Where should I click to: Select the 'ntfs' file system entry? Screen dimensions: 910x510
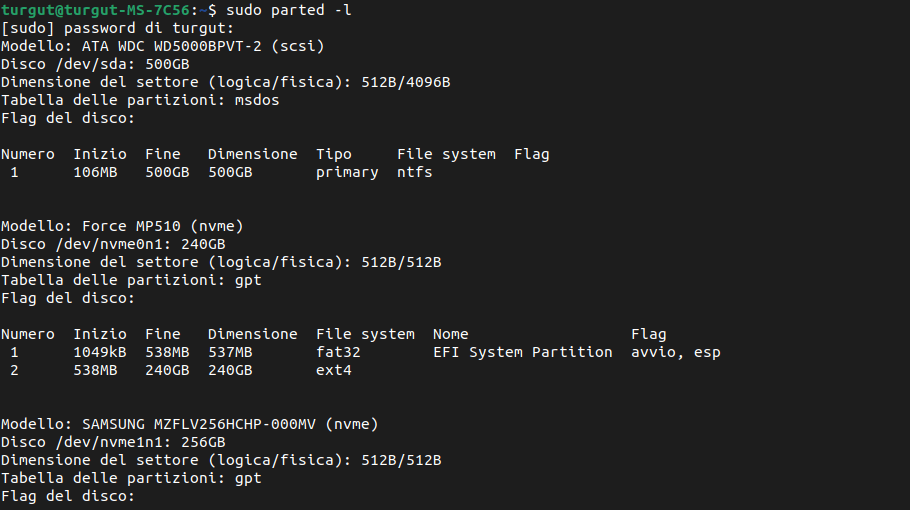click(x=414, y=172)
